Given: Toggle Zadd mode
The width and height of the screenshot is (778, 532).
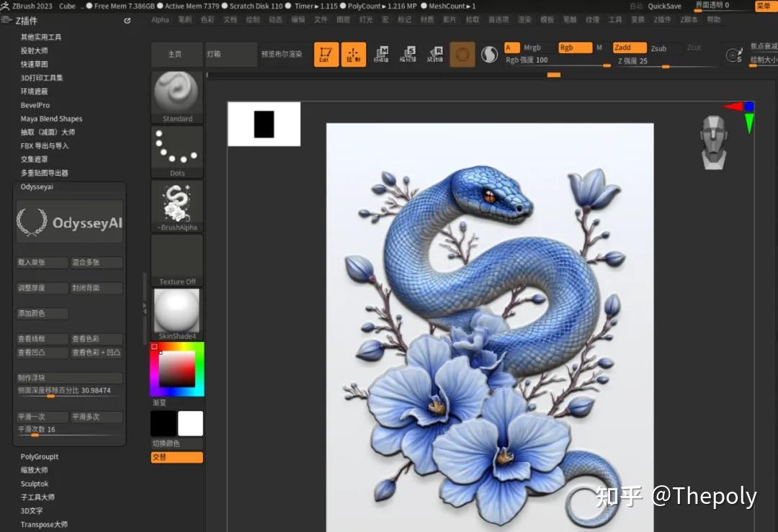Looking at the screenshot, I should coord(630,48).
